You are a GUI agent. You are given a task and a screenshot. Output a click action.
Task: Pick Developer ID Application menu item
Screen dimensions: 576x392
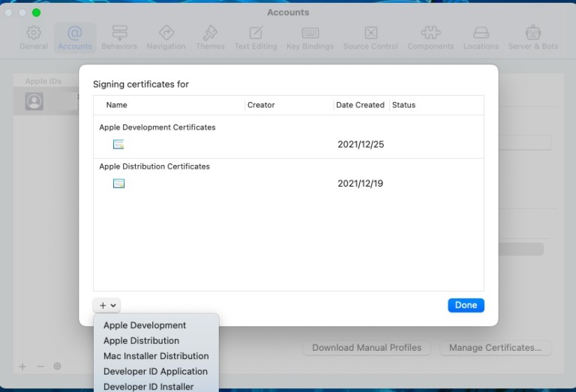(x=155, y=372)
